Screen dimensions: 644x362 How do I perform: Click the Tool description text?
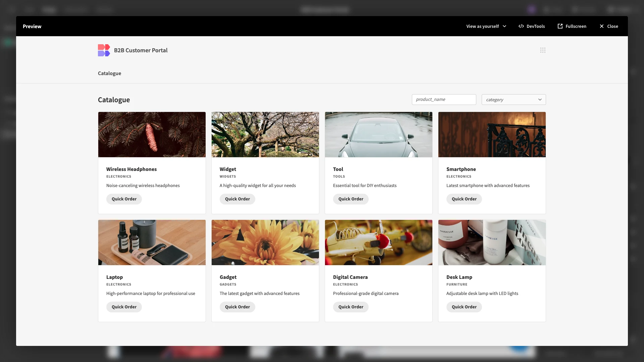365,186
